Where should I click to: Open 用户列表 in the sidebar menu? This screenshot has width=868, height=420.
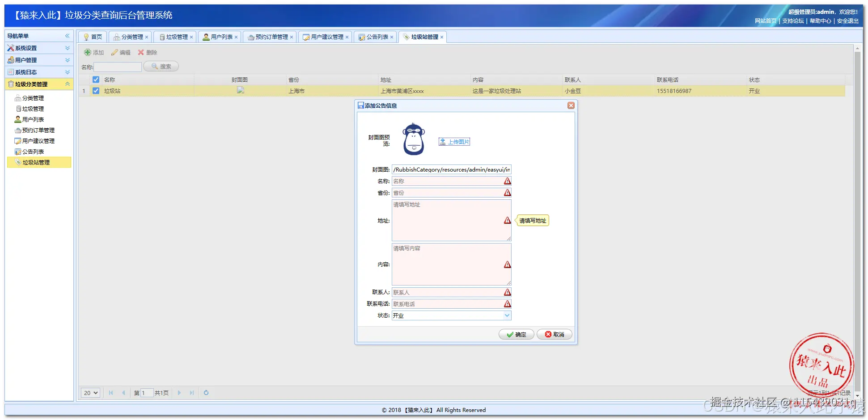point(33,120)
